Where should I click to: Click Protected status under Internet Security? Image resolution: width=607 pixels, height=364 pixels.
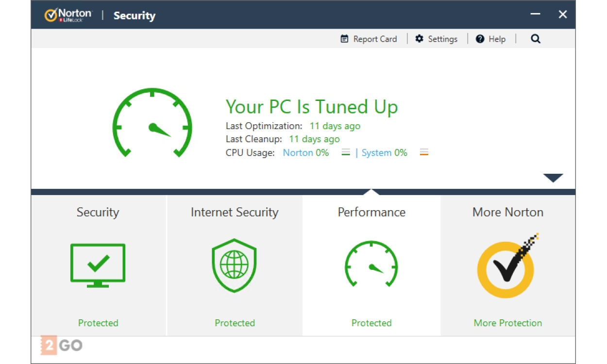point(235,323)
